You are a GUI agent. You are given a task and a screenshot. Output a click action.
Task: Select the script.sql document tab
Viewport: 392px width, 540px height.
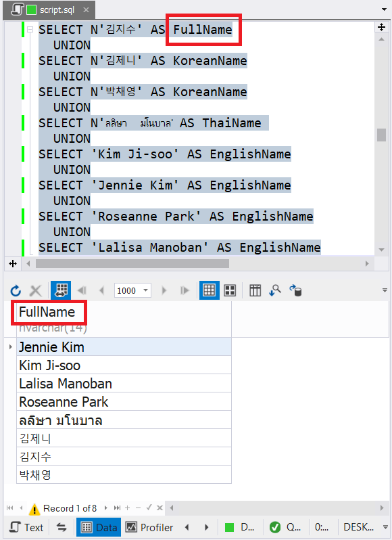(x=49, y=10)
